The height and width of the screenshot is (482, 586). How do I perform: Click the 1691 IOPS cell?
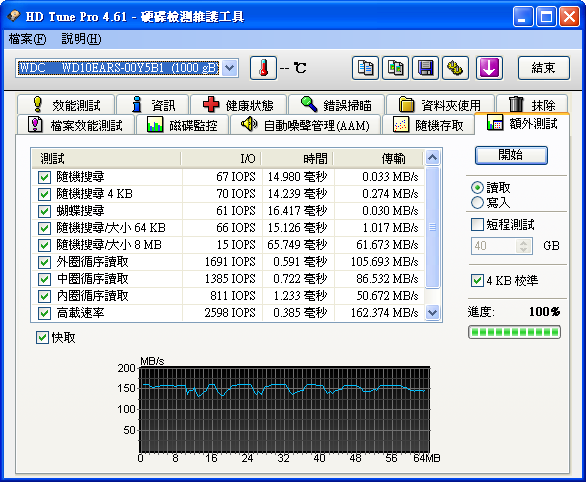click(230, 262)
